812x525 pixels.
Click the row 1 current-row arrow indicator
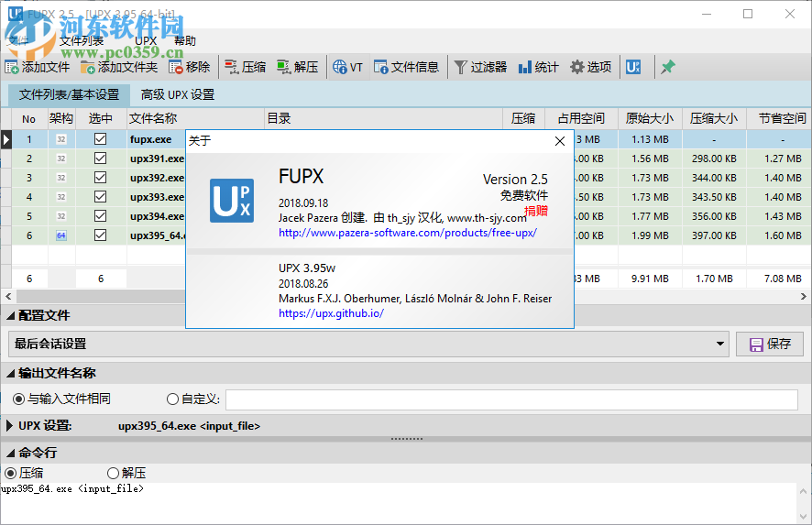coord(5,139)
